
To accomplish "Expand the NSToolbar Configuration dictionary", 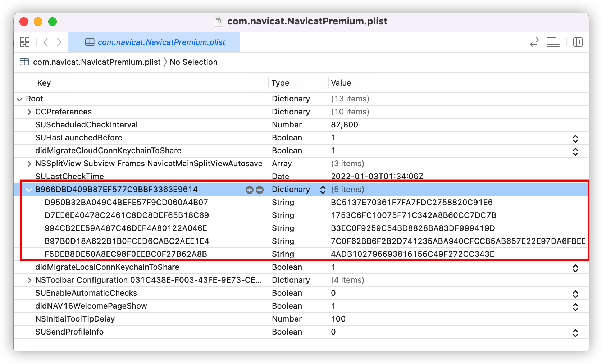I will (x=29, y=280).
